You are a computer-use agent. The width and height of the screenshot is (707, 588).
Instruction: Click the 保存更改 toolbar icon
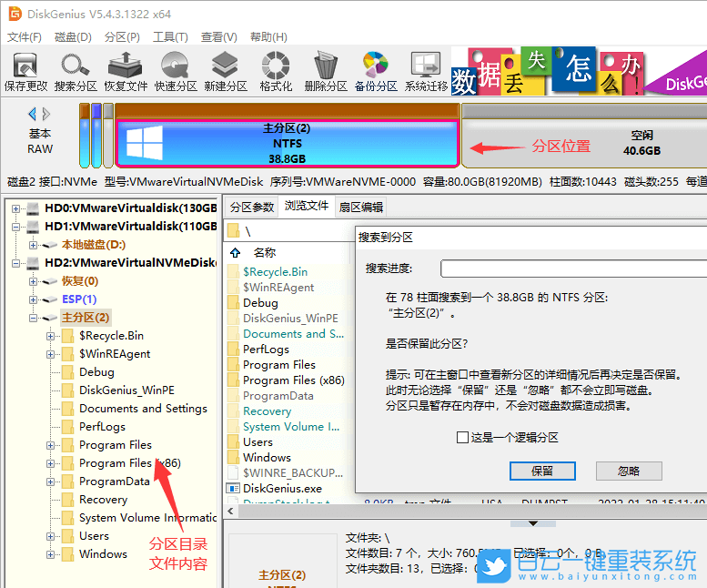pos(25,71)
